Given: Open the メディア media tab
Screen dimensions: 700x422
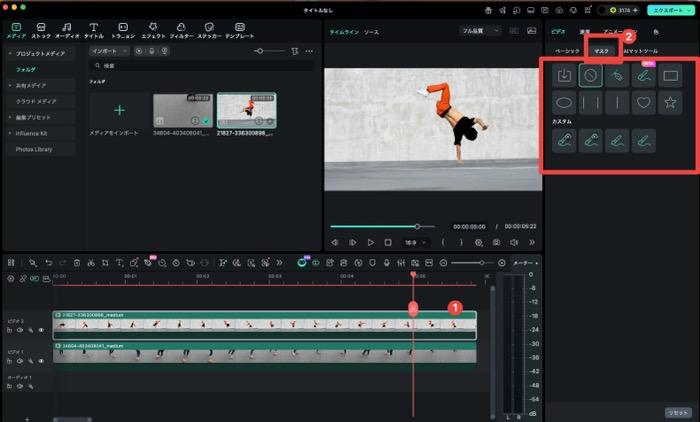Looking at the screenshot, I should point(16,30).
